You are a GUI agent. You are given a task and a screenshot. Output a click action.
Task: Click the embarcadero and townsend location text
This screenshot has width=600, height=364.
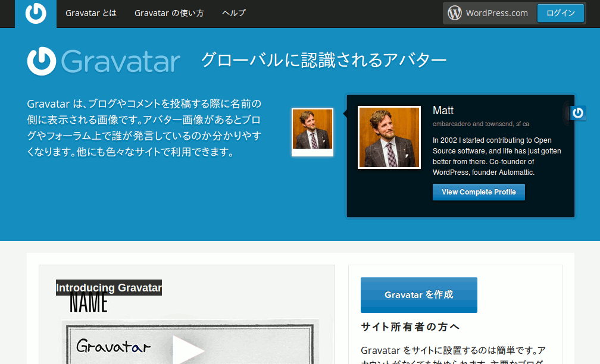click(x=480, y=124)
